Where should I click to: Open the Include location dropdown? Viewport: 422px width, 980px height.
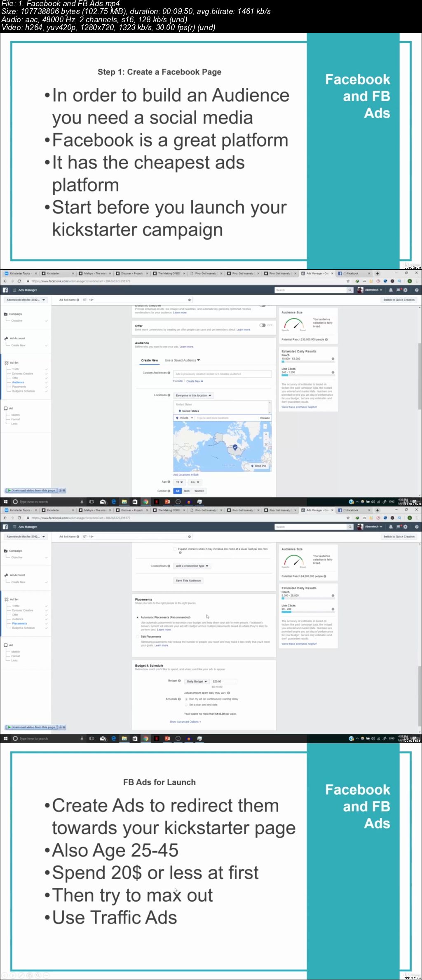pos(184,418)
